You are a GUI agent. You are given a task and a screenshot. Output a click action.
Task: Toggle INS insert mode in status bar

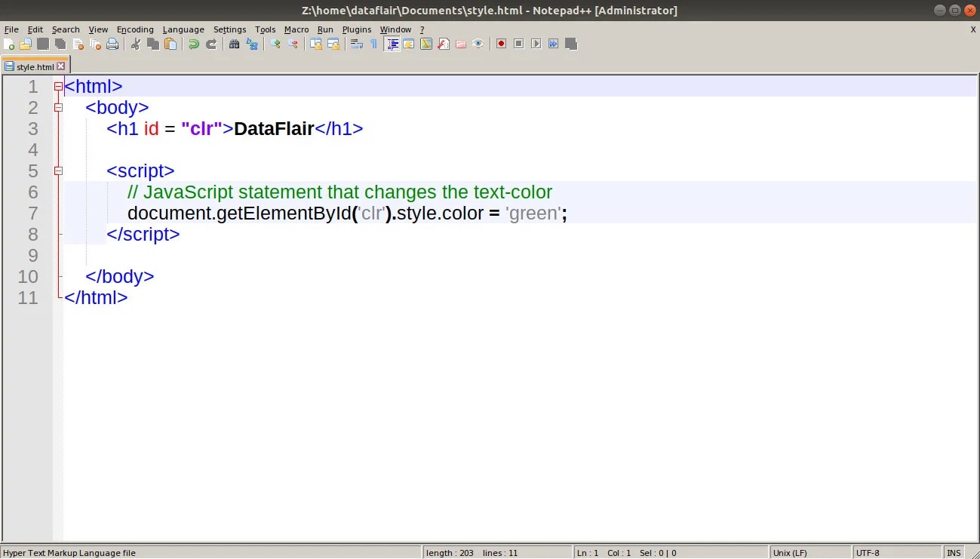(954, 553)
